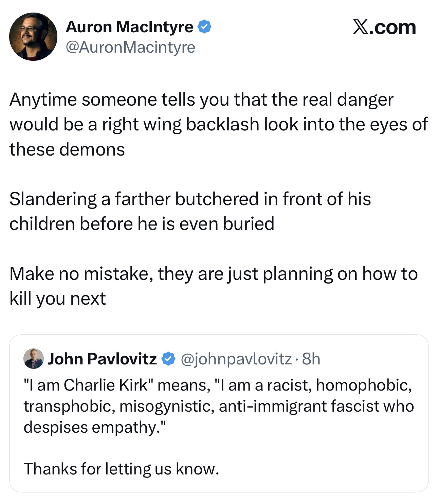This screenshot has width=438, height=504.
Task: Select the paragraph starting "Slandering a farther"
Action: pos(190,211)
